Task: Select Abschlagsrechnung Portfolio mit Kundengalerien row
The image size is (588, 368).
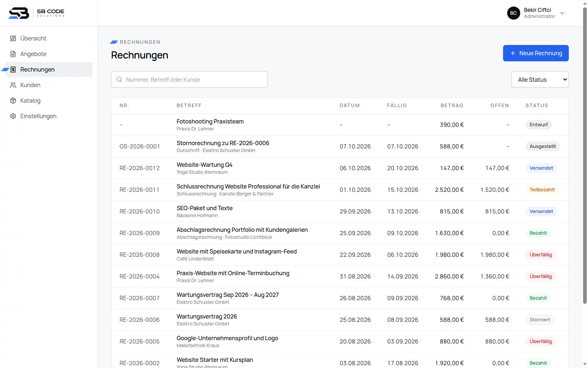Action: 340,233
